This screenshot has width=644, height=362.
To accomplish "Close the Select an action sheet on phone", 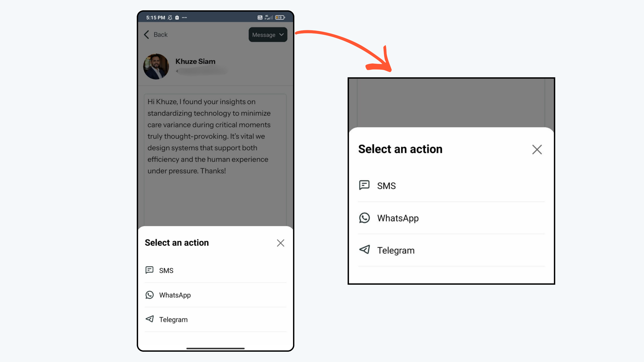I will (x=281, y=243).
